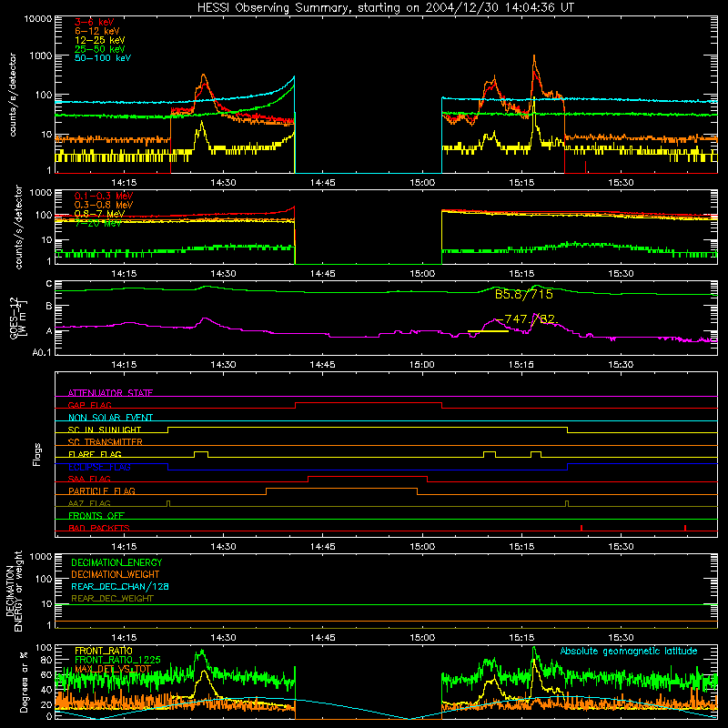Click the DECIMATION_ENERGY legend label
Viewport: 728px width, 728px height.
click(116, 562)
